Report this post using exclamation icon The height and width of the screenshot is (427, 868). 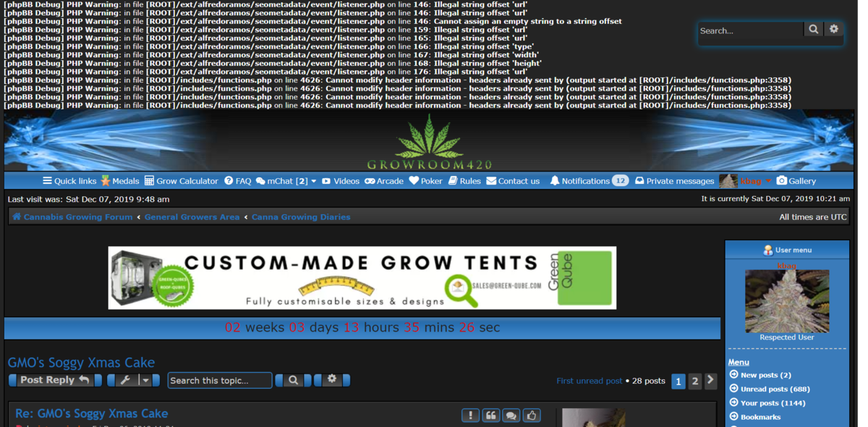point(470,415)
